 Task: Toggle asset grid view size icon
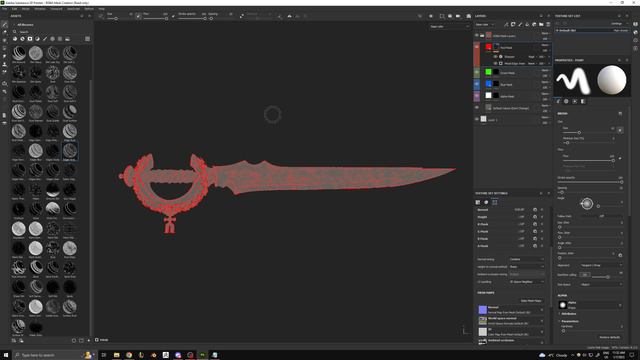pyautogui.click(x=87, y=39)
